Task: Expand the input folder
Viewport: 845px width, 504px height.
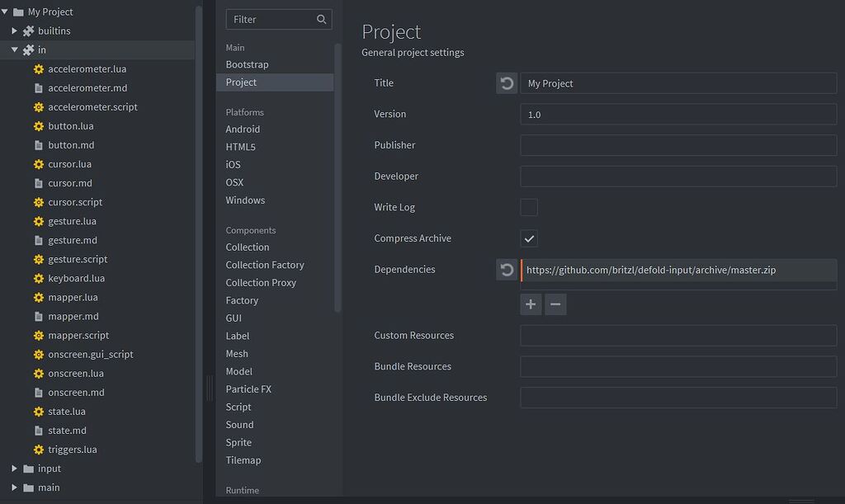Action: point(15,468)
